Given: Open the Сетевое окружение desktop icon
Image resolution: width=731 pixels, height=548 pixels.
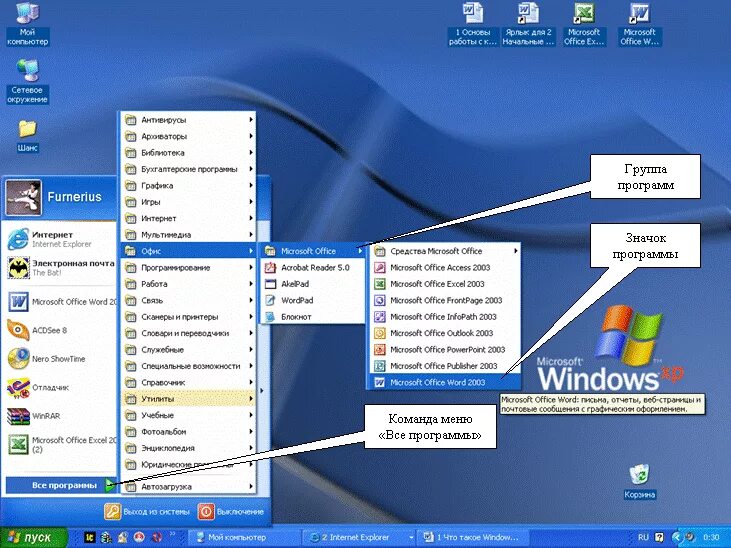Looking at the screenshot, I should point(27,81).
